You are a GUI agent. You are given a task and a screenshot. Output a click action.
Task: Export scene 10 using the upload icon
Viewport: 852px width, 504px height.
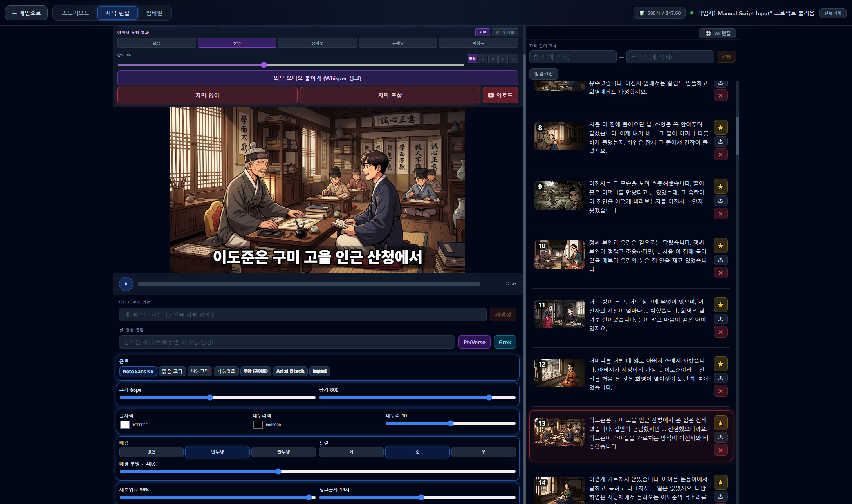[720, 260]
